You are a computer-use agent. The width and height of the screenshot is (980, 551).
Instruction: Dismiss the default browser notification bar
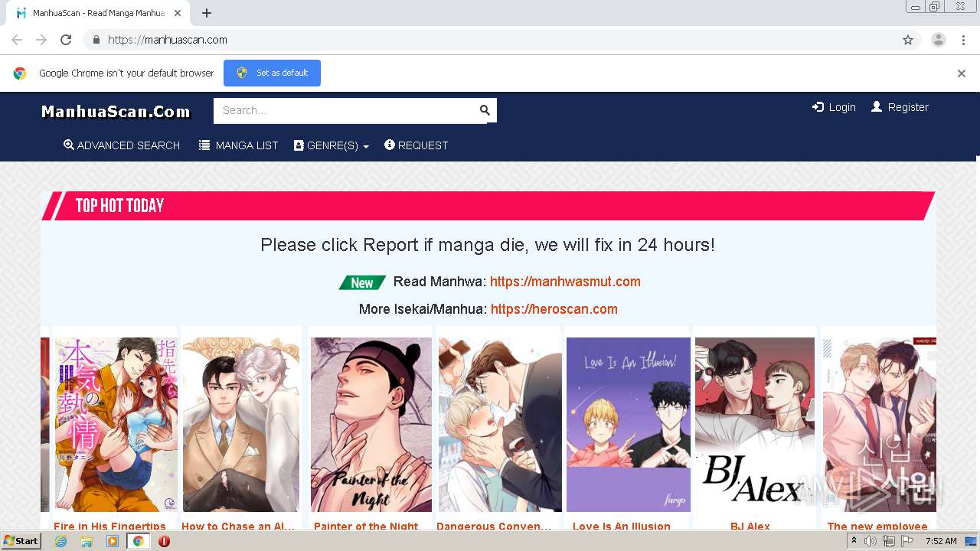(x=962, y=73)
